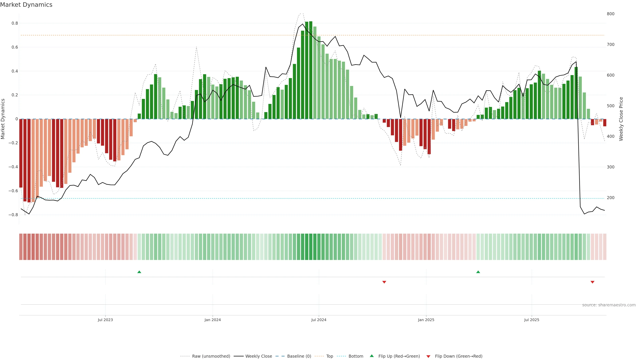
Task: Toggle the Weekly Close legend entry
Action: click(x=258, y=356)
